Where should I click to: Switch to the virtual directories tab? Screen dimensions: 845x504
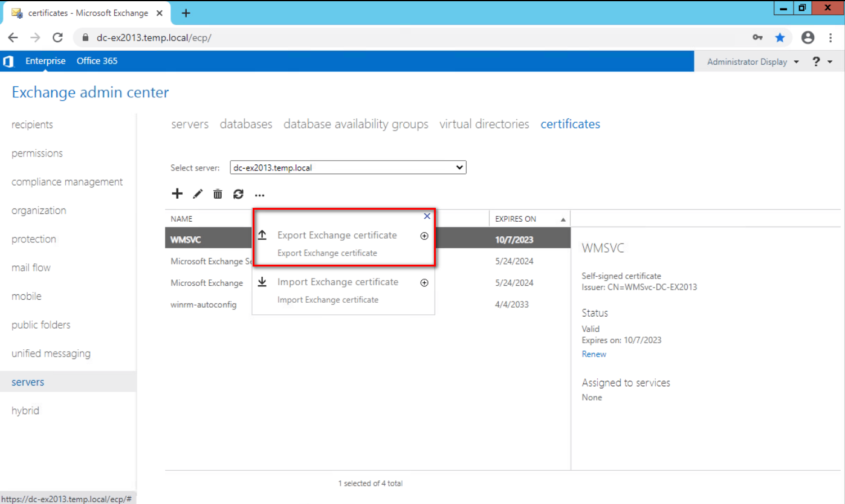[x=484, y=124]
